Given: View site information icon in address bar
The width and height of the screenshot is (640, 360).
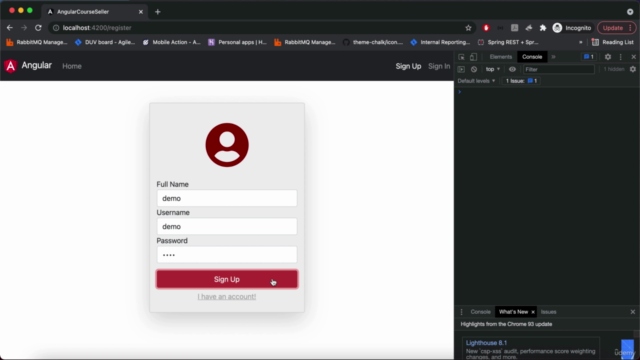Looking at the screenshot, I should click(56, 28).
